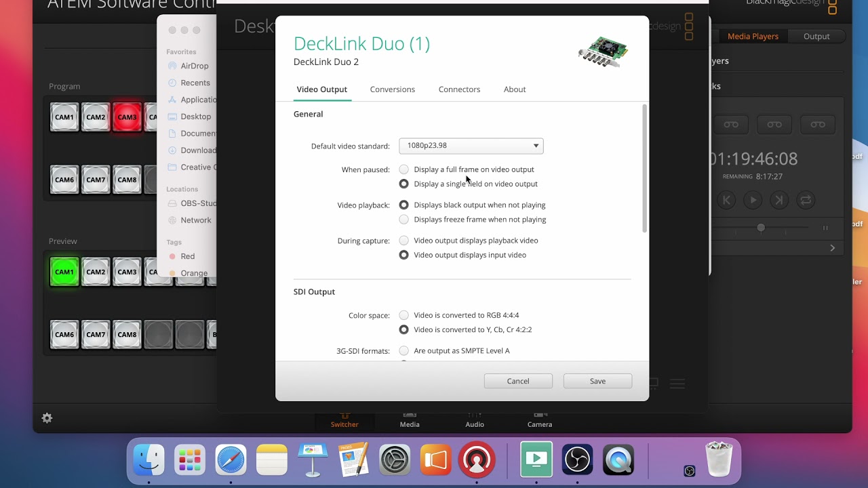Select 'Display a single field on video output'
This screenshot has height=488, width=868.
point(404,184)
